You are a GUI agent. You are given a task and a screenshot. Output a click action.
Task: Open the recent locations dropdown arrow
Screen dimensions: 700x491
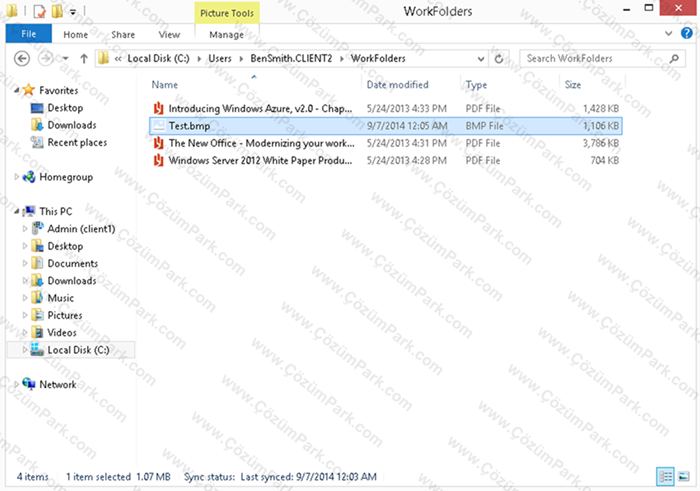point(66,58)
